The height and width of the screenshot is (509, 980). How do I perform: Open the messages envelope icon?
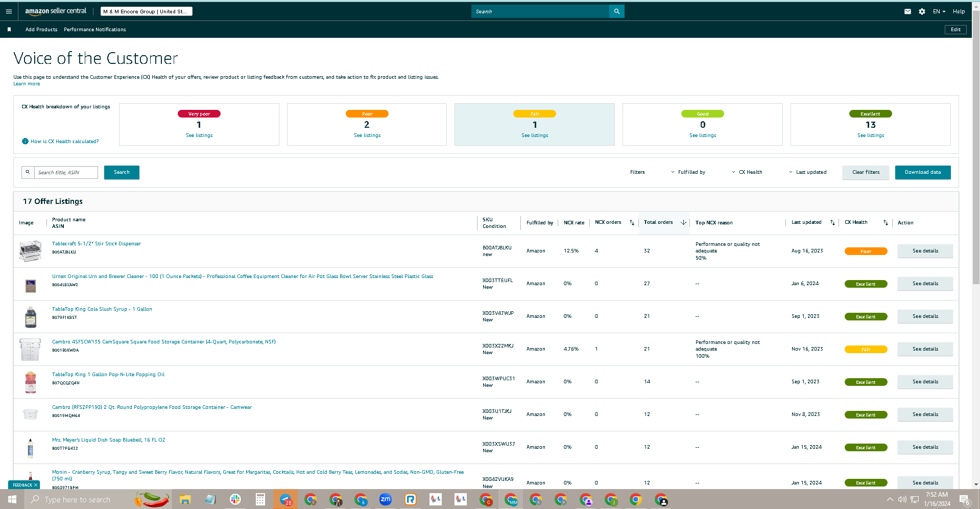coord(907,11)
